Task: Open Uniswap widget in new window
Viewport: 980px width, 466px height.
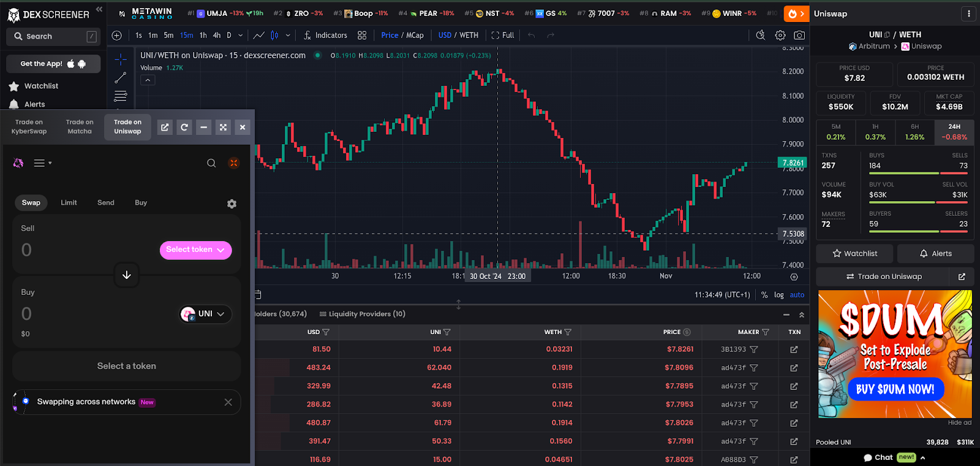Action: tap(165, 128)
